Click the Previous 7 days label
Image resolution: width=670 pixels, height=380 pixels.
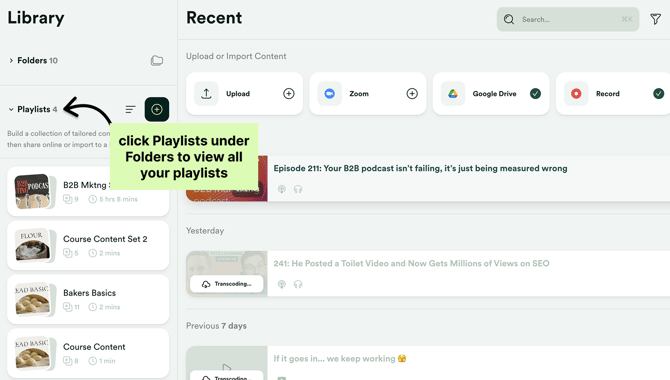pos(216,326)
